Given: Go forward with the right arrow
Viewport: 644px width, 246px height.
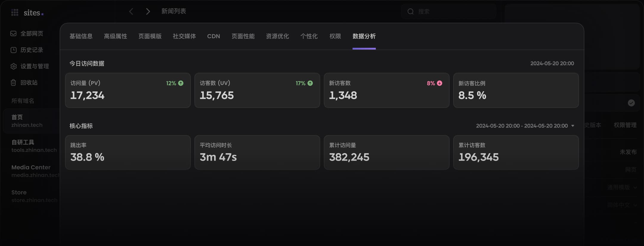Looking at the screenshot, I should click(148, 11).
